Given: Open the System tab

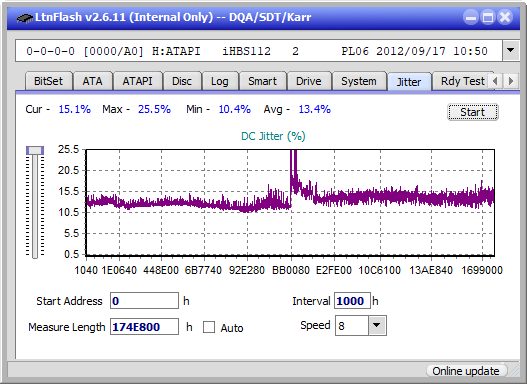Looking at the screenshot, I should tap(359, 81).
